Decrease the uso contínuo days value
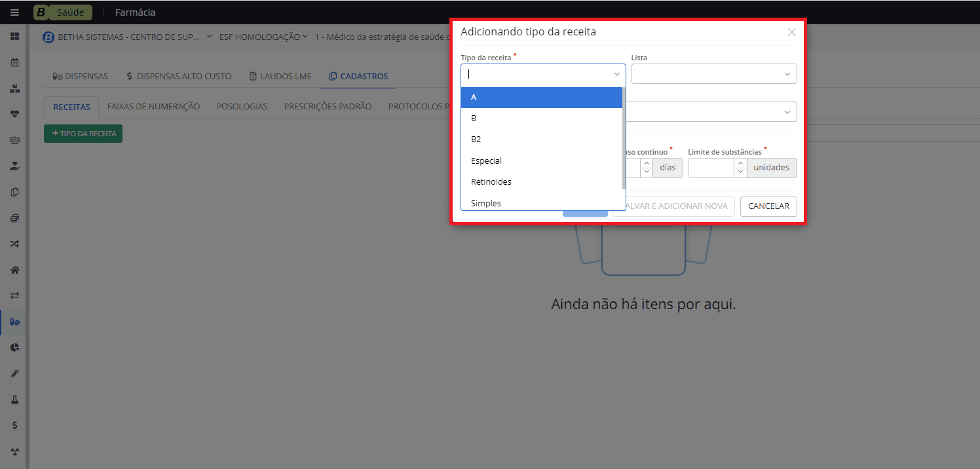Image resolution: width=980 pixels, height=469 pixels. 646,172
